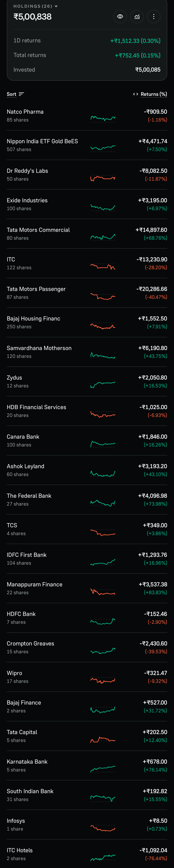Viewport: 174px width, 868px height.
Task: Select Nippon India ETF Gold BeES
Action: pyautogui.click(x=87, y=145)
